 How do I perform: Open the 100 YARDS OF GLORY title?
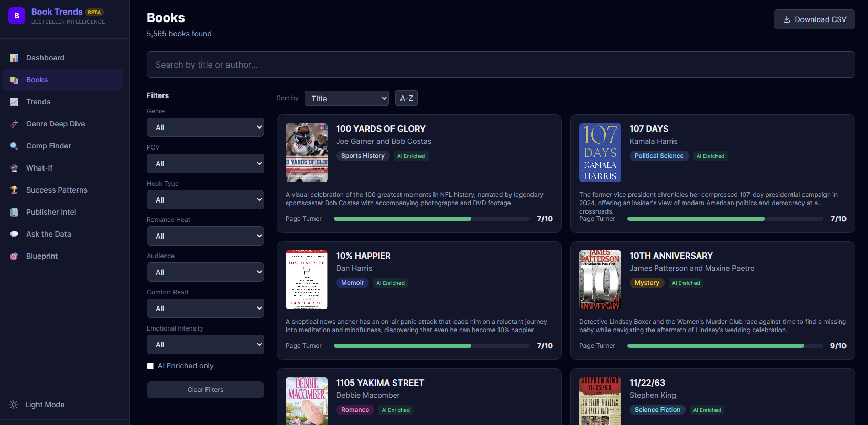pyautogui.click(x=381, y=129)
